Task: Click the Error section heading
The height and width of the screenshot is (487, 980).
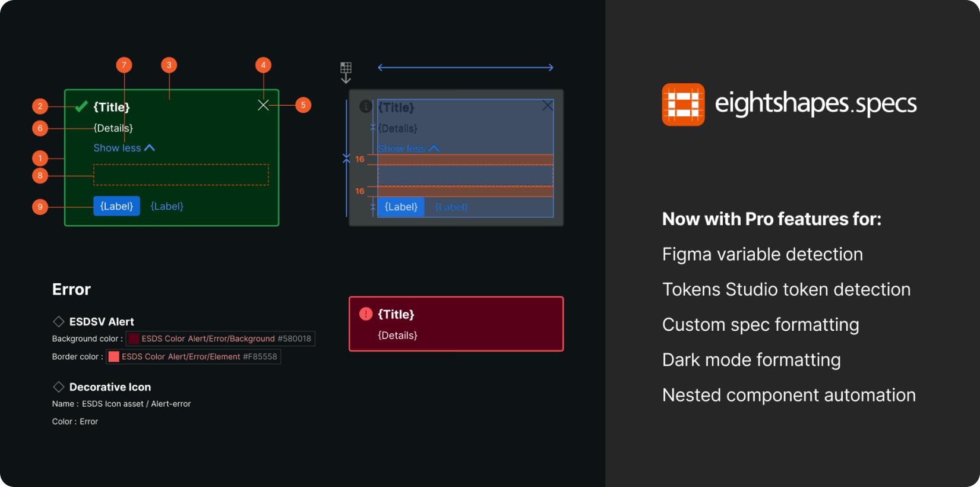Action: (71, 289)
